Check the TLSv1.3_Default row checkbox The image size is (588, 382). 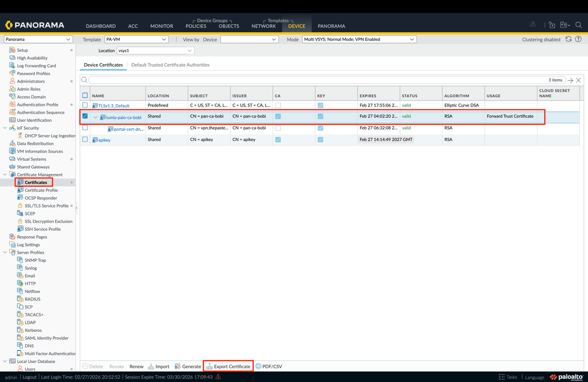click(85, 105)
